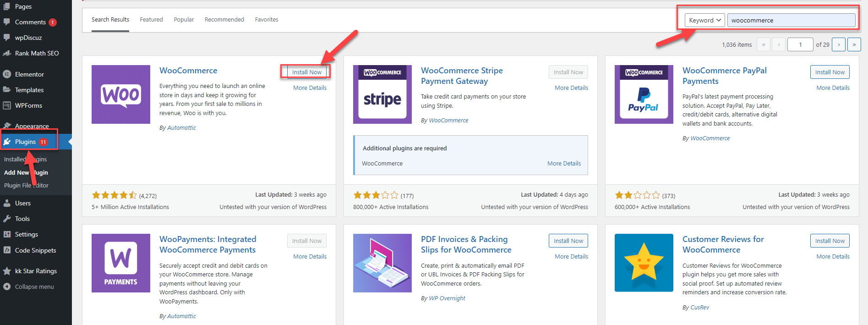Open More Details for PayPal Payments
This screenshot has width=868, height=325.
833,88
